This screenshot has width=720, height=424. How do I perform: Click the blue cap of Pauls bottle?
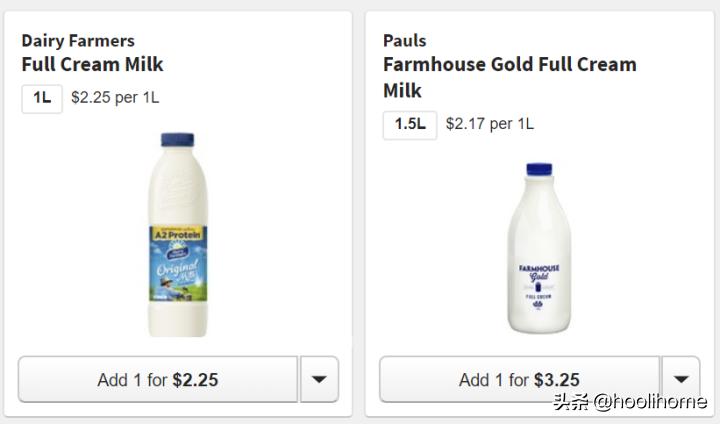[x=540, y=171]
